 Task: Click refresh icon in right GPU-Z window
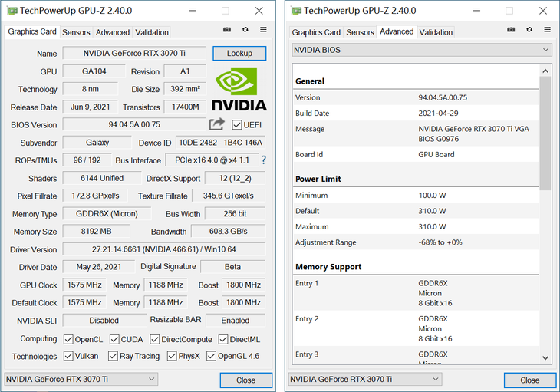click(529, 30)
